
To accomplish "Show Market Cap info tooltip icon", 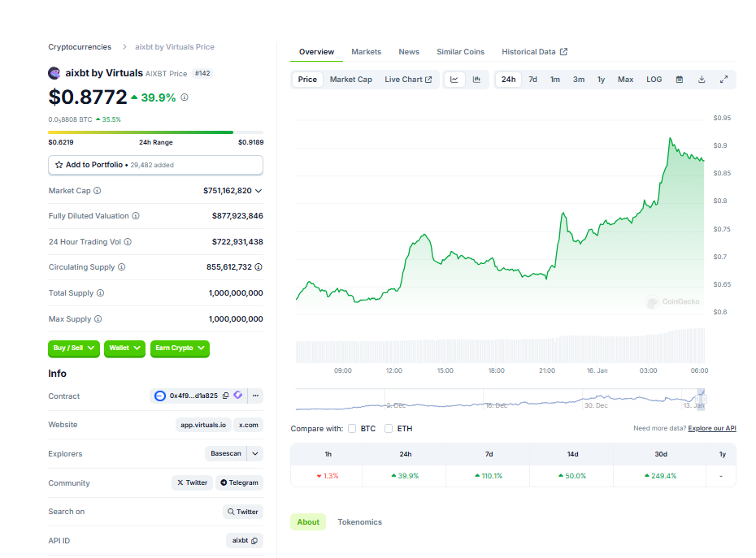I will [x=98, y=191].
